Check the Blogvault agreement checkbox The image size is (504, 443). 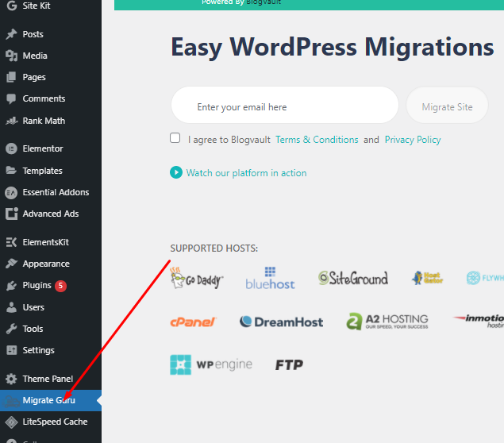[175, 138]
